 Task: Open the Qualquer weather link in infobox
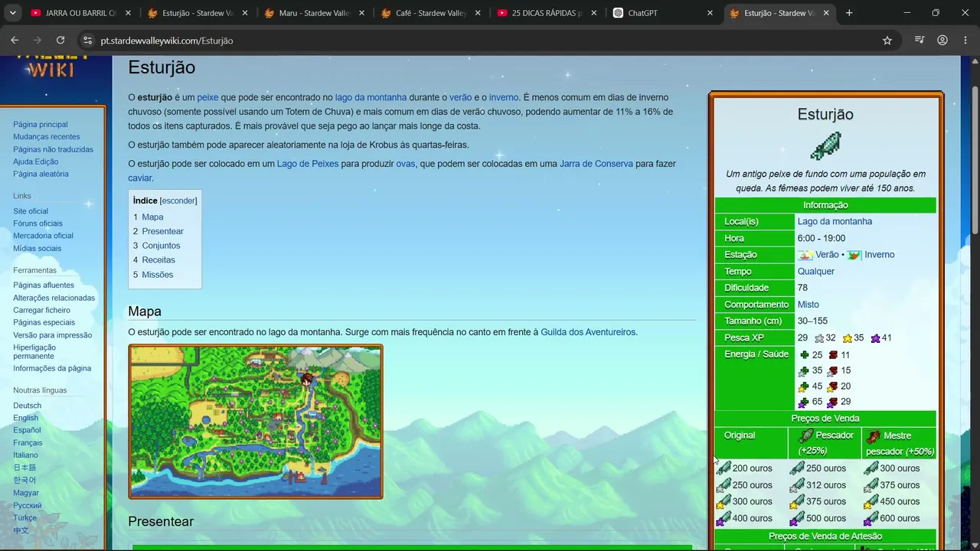[816, 272]
